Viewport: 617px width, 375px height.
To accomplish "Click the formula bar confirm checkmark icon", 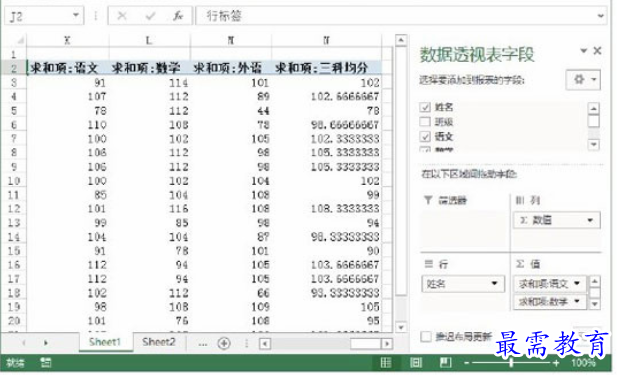I will [x=150, y=16].
